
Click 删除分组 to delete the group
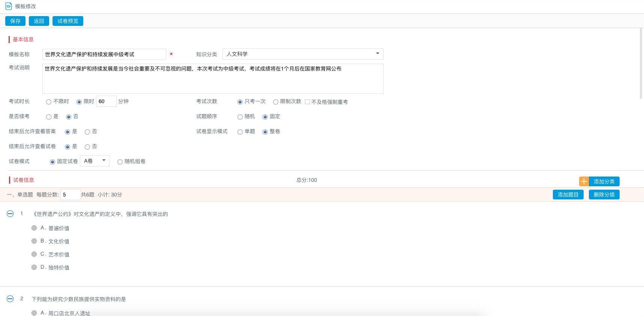coord(604,195)
